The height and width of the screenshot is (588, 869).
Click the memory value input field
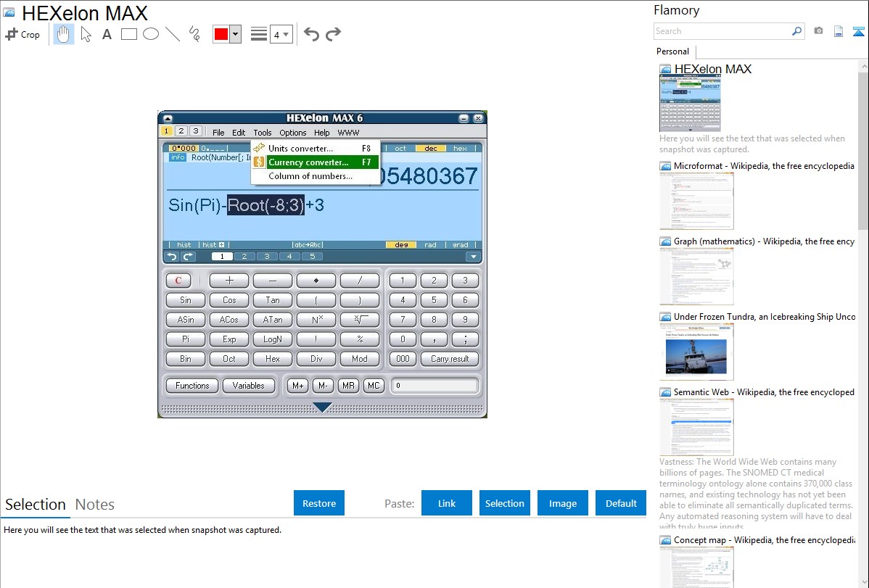pyautogui.click(x=434, y=386)
